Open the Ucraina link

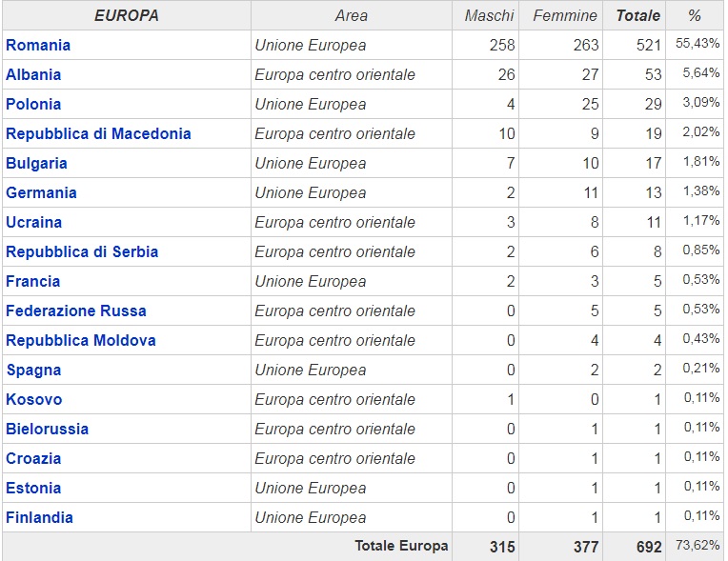[33, 222]
